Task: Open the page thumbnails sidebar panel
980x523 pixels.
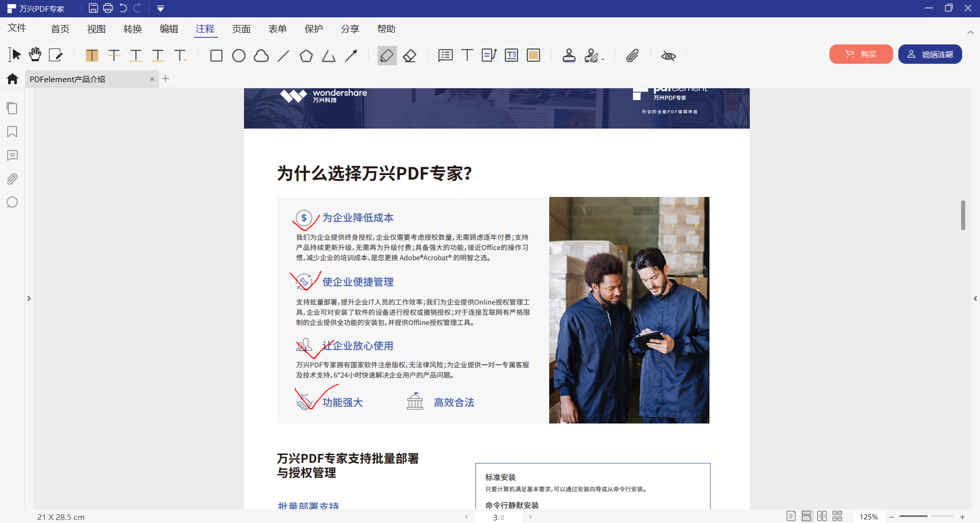Action: pyautogui.click(x=12, y=108)
